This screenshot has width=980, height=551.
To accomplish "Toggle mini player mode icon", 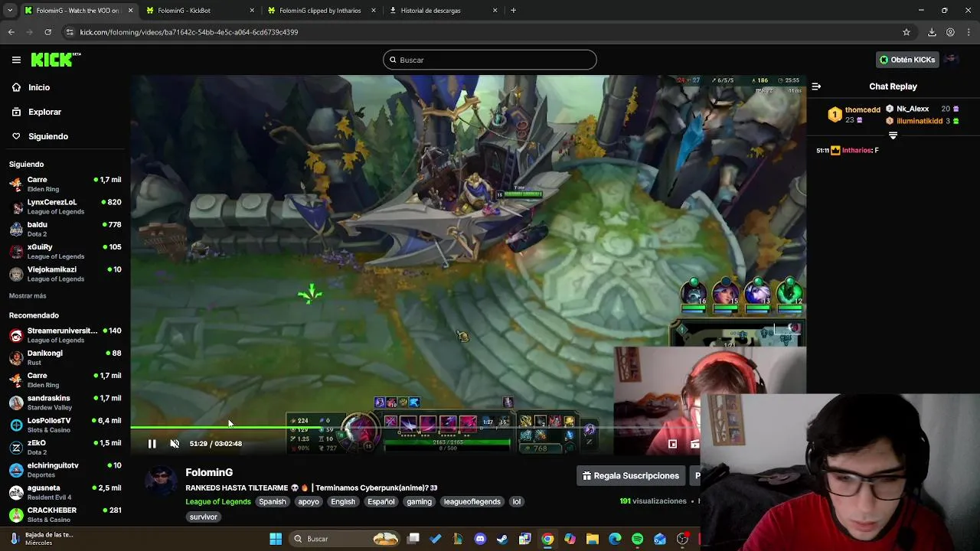I will [x=672, y=444].
